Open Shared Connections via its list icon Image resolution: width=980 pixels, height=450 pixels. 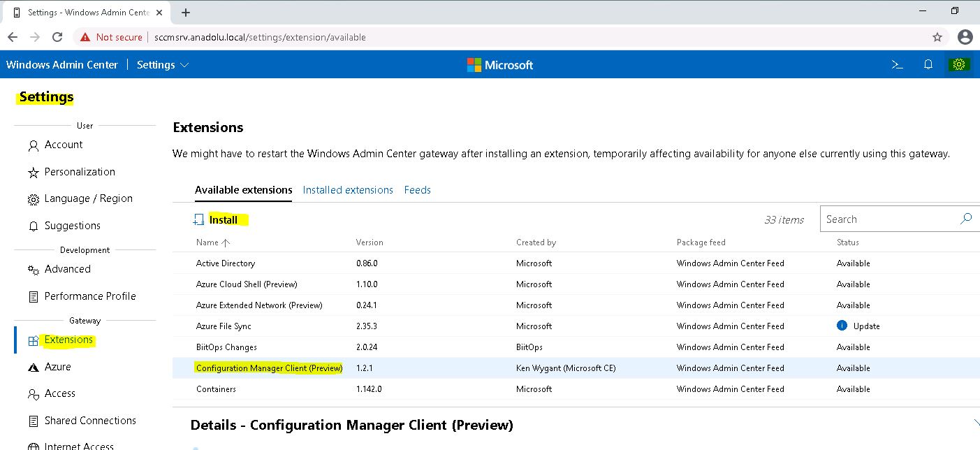tap(33, 420)
